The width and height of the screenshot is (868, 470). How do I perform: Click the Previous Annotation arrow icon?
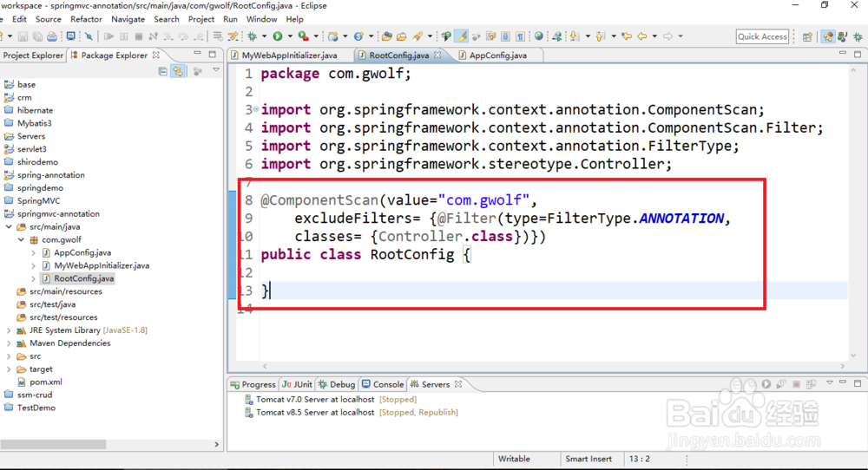600,36
